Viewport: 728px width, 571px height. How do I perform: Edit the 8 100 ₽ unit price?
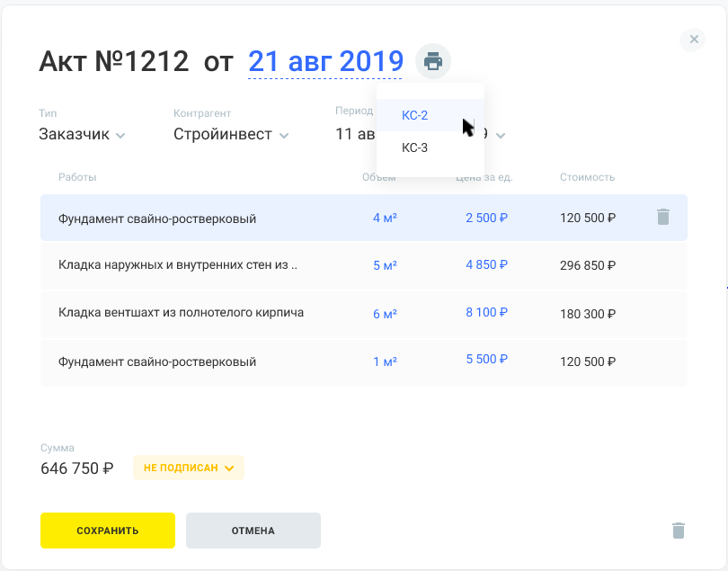click(487, 313)
